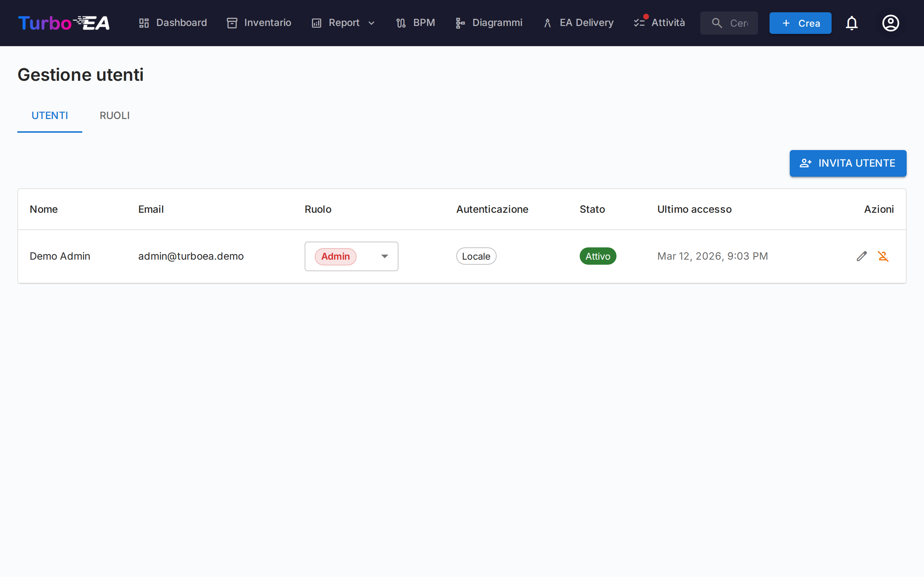Click the search magnifier icon
This screenshot has height=577, width=924.
[717, 23]
